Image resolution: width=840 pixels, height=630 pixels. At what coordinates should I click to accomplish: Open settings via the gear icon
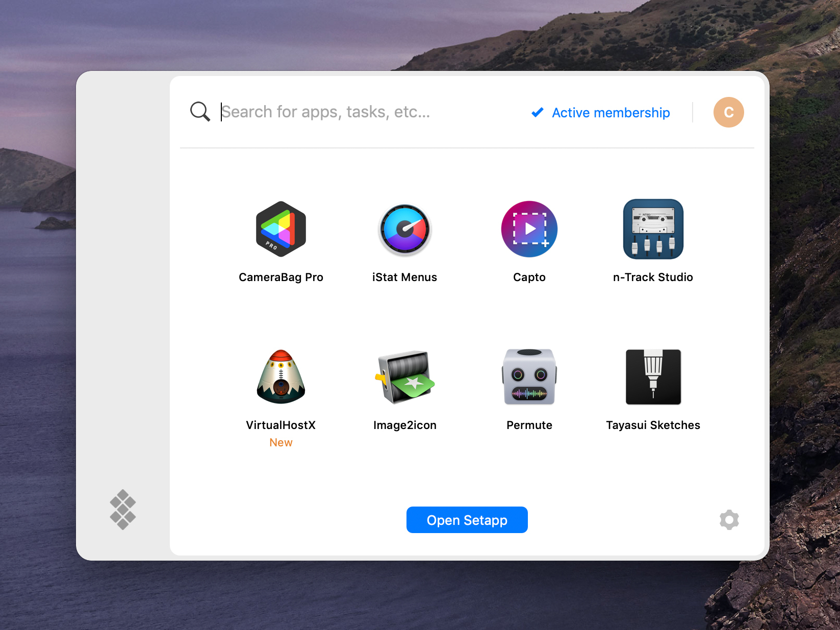[x=729, y=520]
